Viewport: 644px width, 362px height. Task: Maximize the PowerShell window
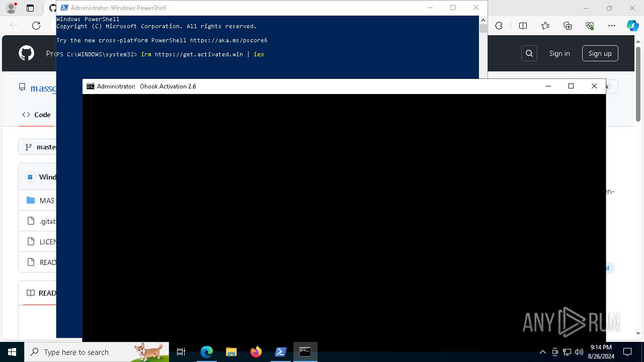point(453,8)
